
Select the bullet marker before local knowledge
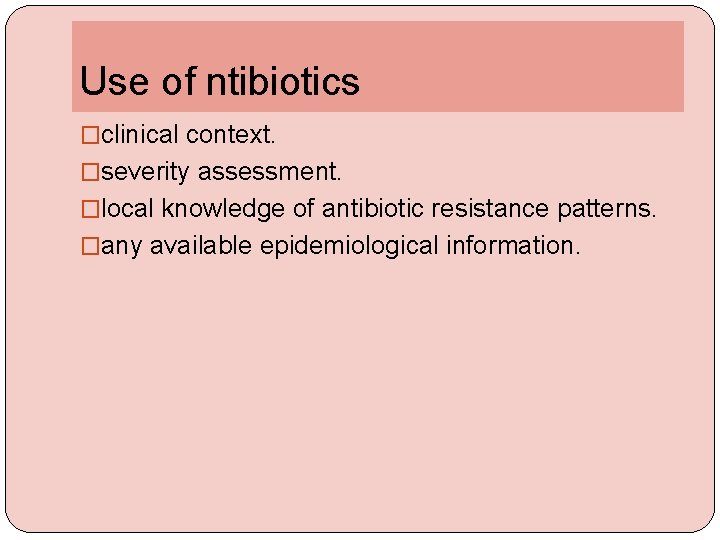click(90, 209)
